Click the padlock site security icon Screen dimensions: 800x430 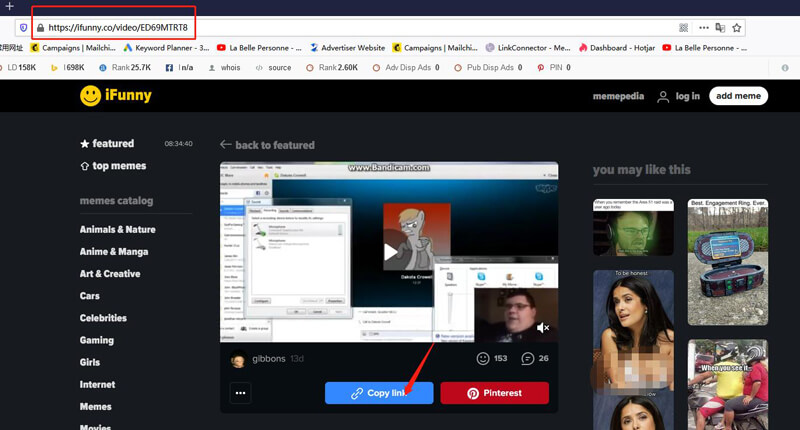[x=40, y=28]
